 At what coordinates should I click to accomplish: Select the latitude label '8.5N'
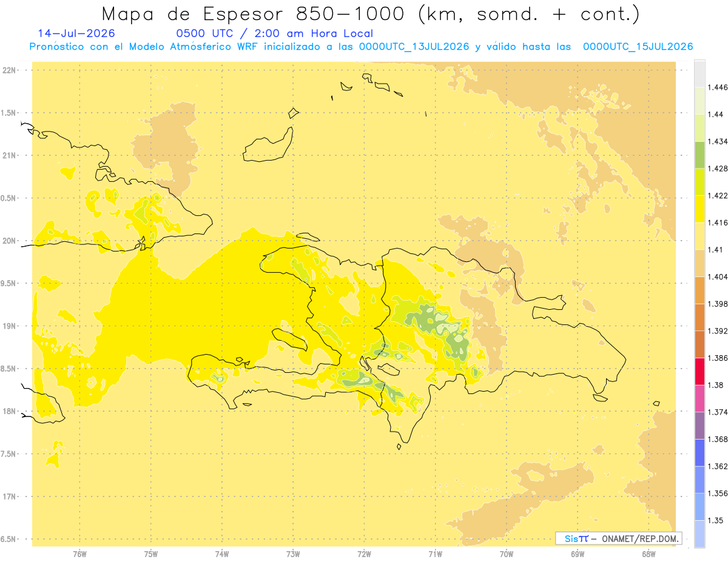pyautogui.click(x=9, y=369)
